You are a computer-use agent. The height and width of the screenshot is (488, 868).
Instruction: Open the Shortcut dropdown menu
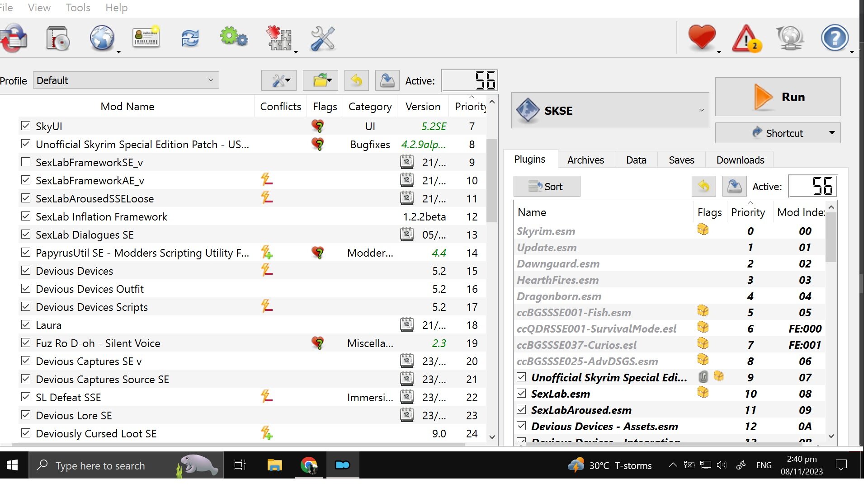click(778, 133)
